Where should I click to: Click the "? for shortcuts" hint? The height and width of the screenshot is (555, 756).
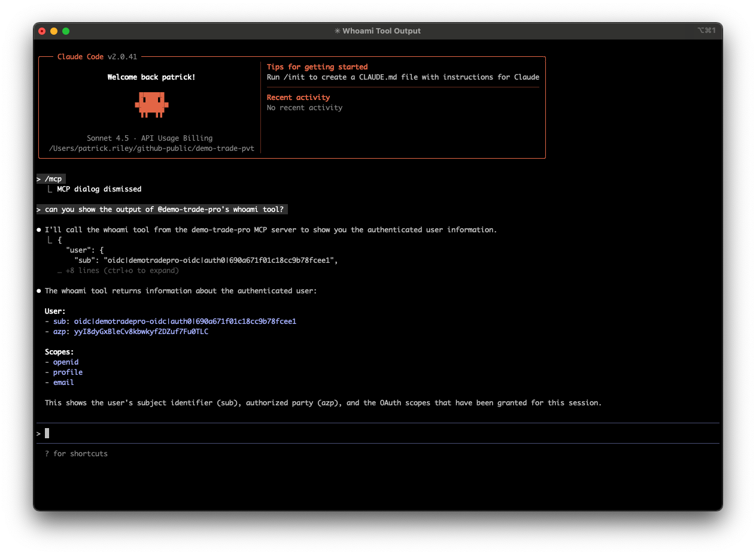coord(76,454)
